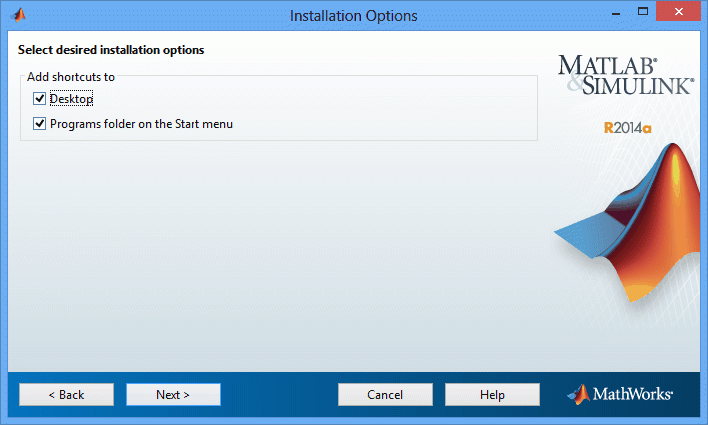Viewport: 708px width, 425px height.
Task: Click the 'Add shortcuts to' group label
Action: tap(71, 77)
